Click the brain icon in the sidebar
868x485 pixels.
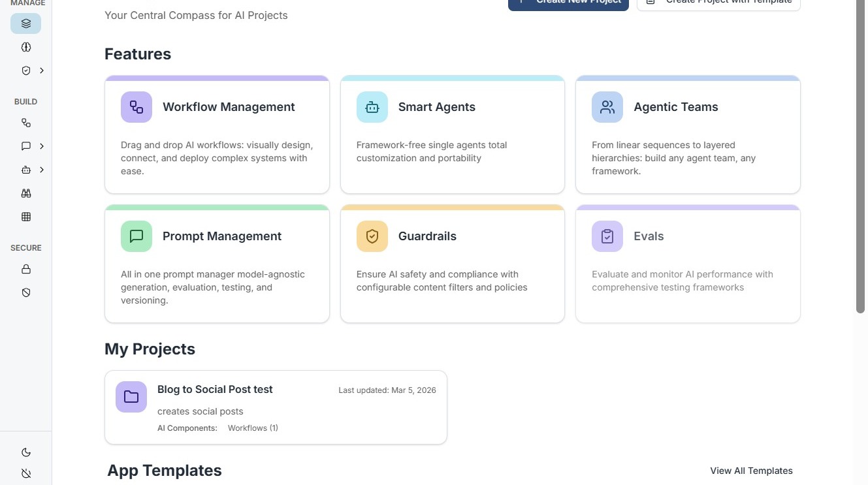pos(26,47)
